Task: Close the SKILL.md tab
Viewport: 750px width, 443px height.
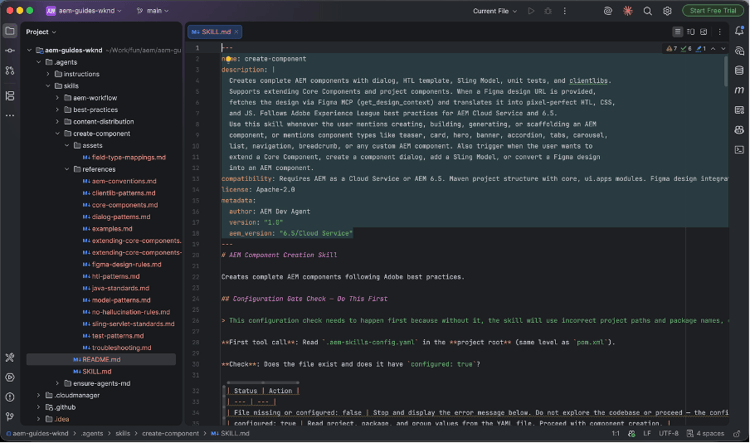Action: pyautogui.click(x=236, y=32)
